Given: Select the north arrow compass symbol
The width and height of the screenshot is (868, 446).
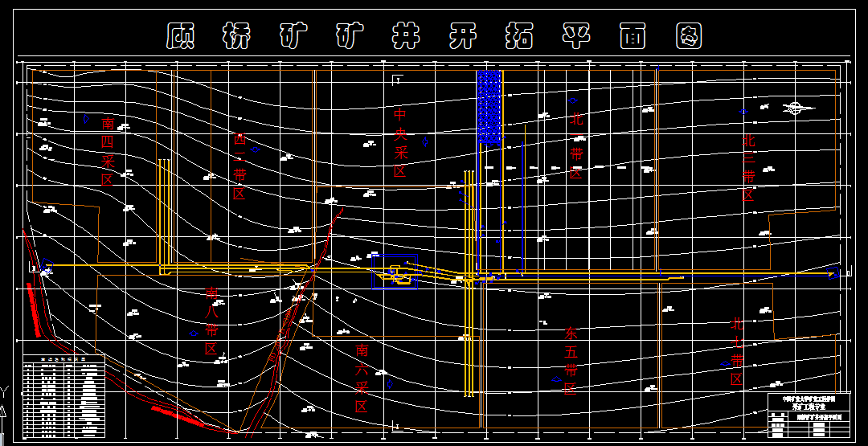Looking at the screenshot, I should tap(795, 108).
